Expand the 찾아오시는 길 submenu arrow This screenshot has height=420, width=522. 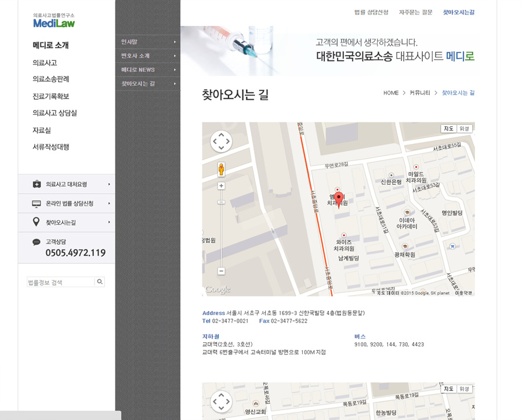175,84
